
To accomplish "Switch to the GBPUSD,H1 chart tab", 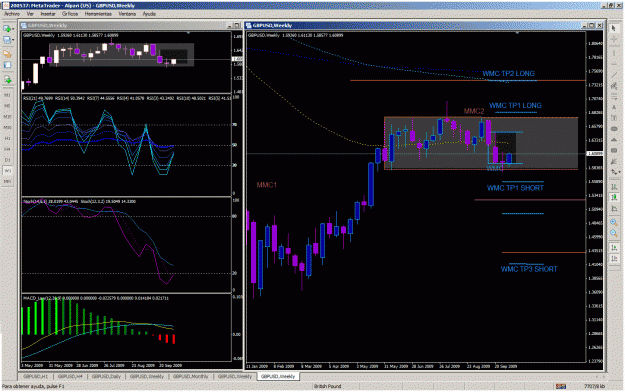I will pos(35,376).
